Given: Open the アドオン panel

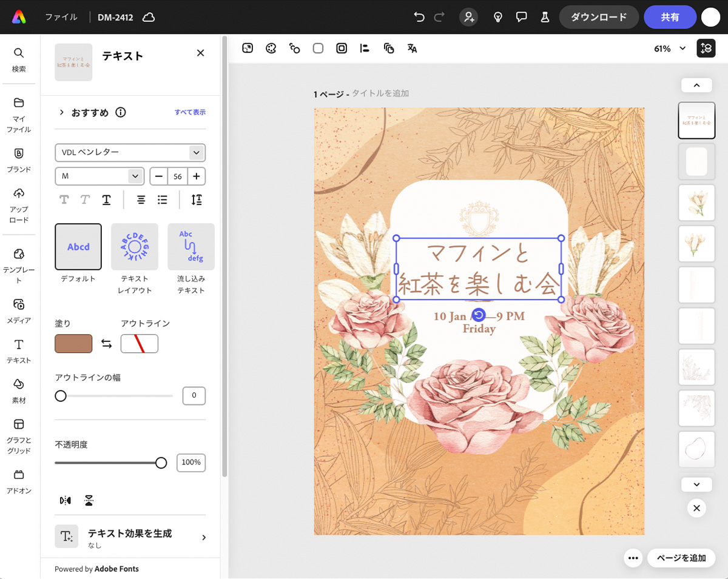Looking at the screenshot, I should pos(19,481).
